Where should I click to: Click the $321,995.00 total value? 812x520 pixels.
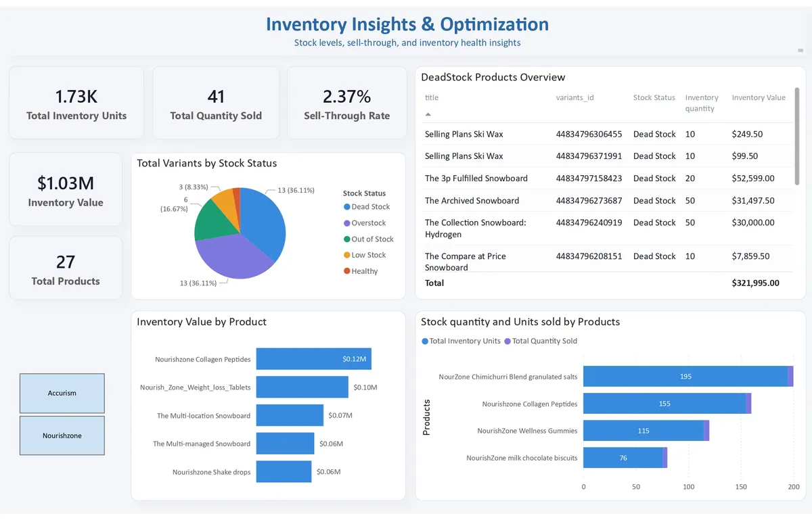tap(755, 283)
